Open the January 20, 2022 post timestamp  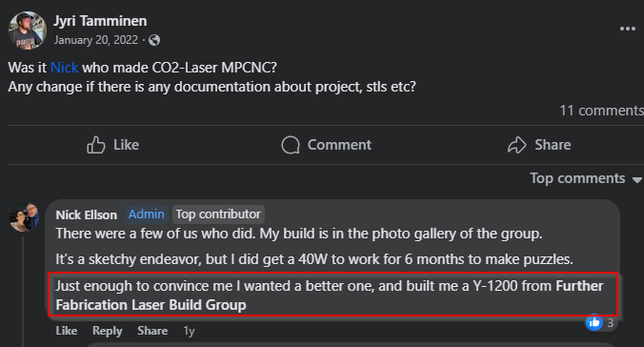click(96, 40)
